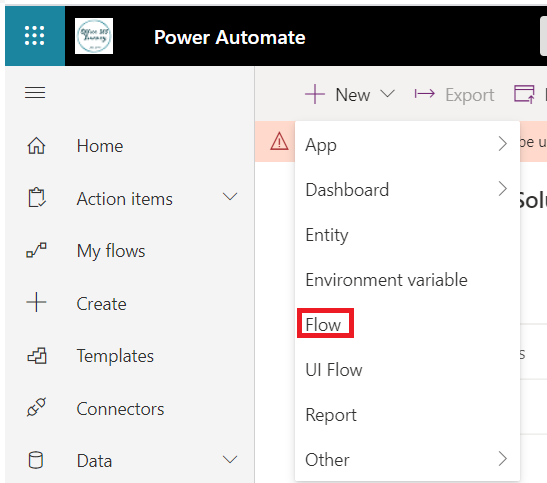This screenshot has height=483, width=547.
Task: Collapse the navigation hamburger menu
Action: point(35,93)
